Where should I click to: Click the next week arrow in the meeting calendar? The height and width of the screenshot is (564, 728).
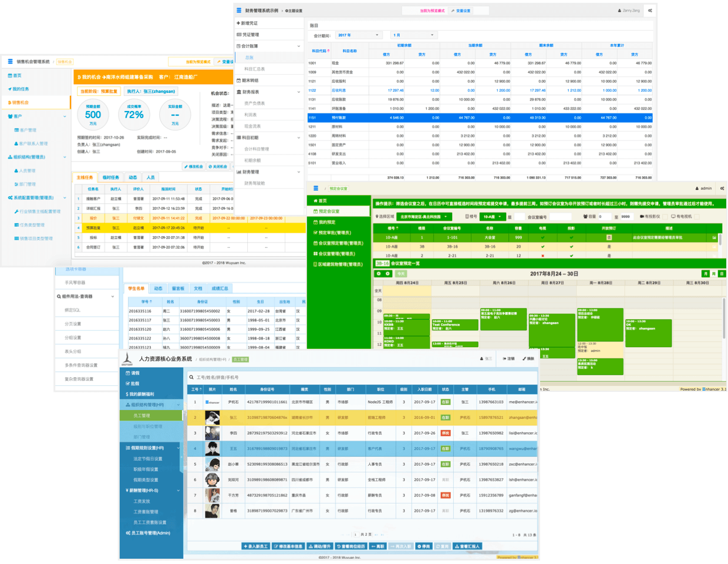pyautogui.click(x=387, y=274)
